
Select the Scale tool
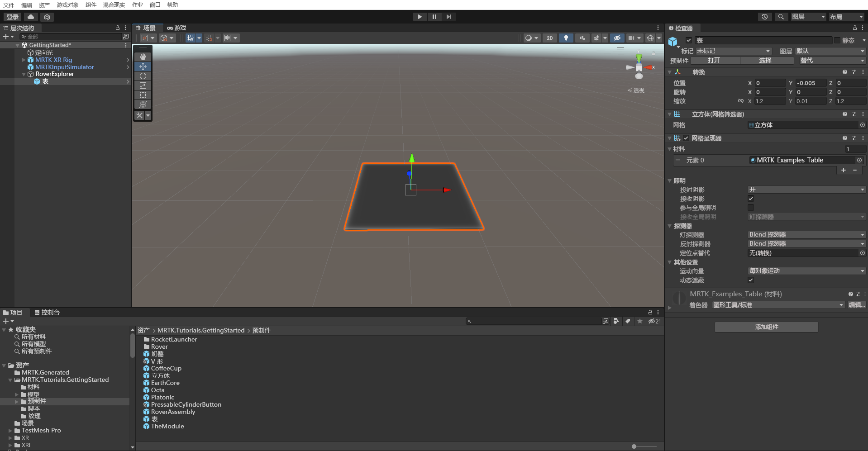click(x=143, y=85)
